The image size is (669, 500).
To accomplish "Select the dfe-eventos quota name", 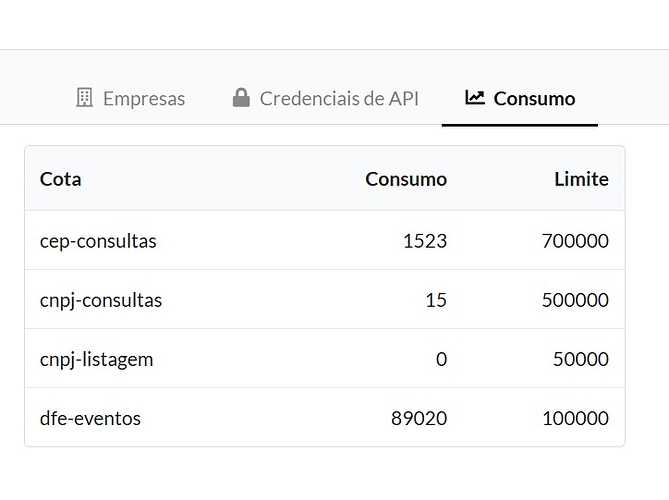I will (x=90, y=418).
